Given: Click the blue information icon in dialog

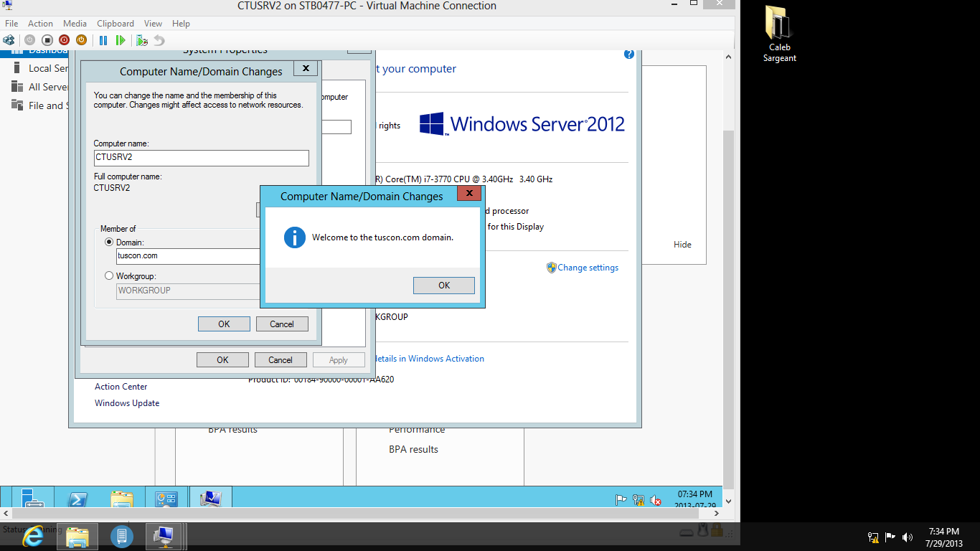Looking at the screenshot, I should coord(294,237).
